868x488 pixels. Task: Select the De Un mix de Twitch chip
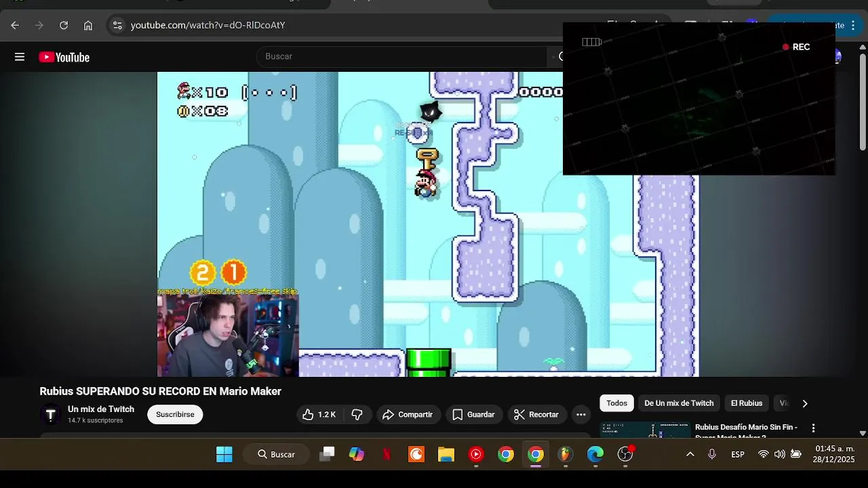click(679, 403)
